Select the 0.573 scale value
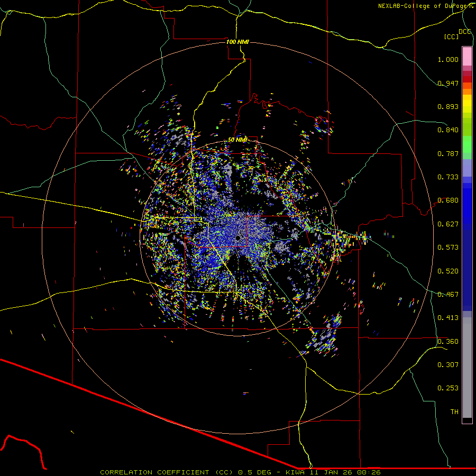 coord(448,248)
